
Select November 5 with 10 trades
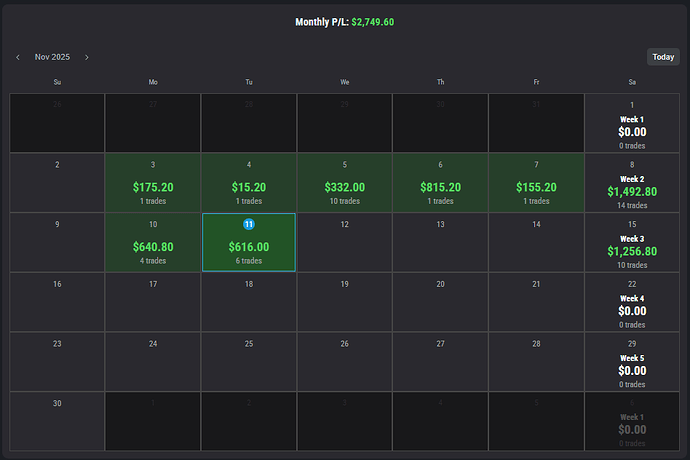pyautogui.click(x=344, y=183)
